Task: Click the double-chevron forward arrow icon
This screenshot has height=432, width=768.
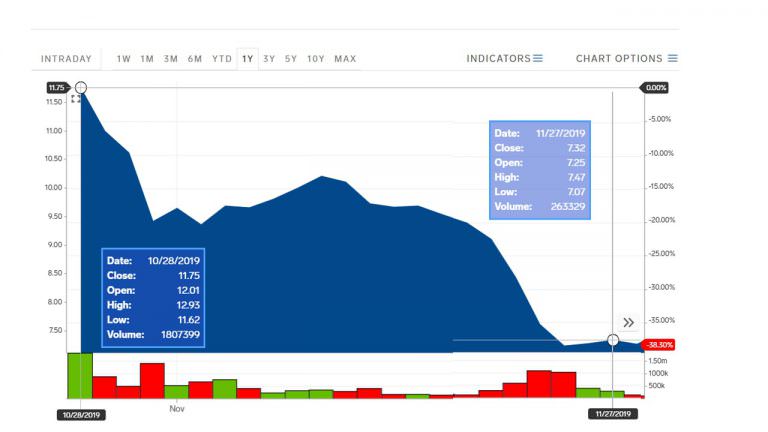Action: coord(628,322)
